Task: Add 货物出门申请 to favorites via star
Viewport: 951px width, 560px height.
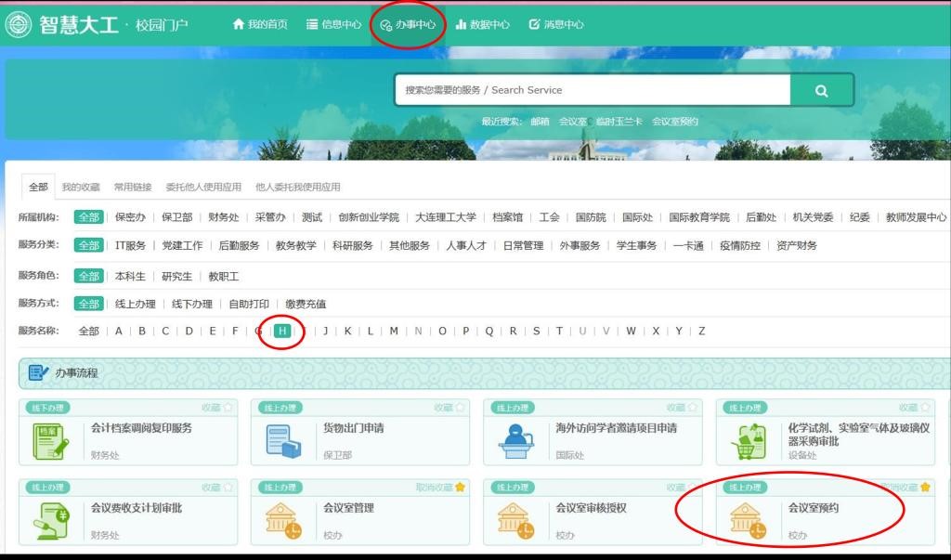Action: (461, 408)
